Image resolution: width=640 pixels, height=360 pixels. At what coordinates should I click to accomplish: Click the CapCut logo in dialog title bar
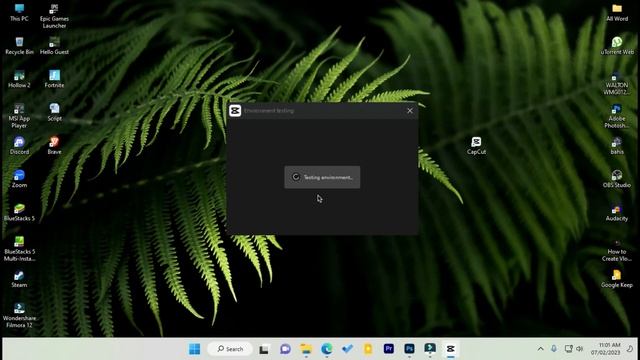[x=235, y=111]
